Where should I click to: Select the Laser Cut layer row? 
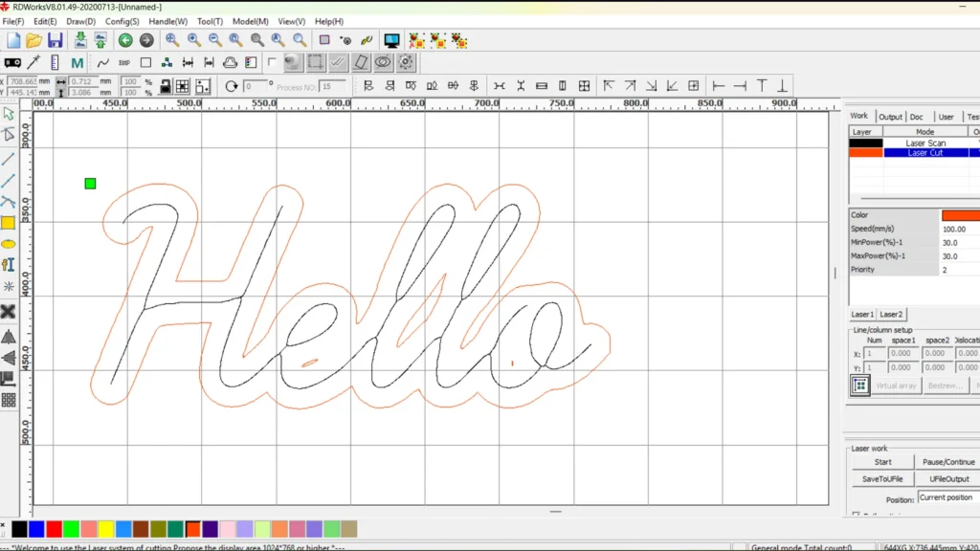pos(914,153)
